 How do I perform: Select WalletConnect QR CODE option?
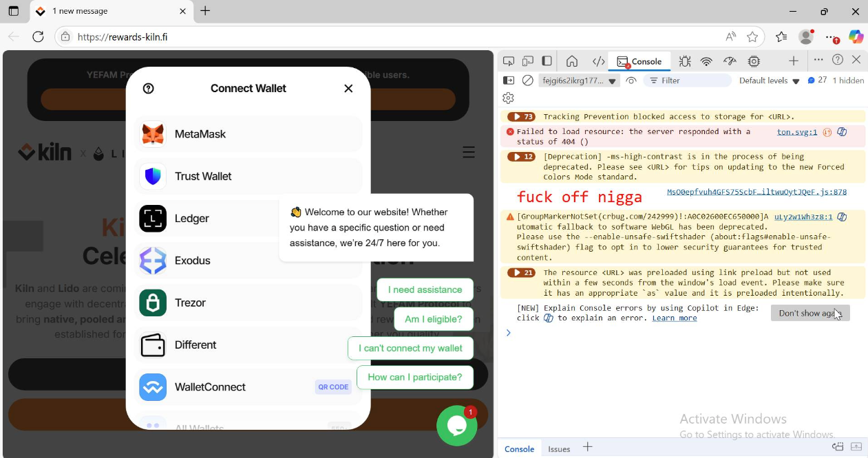click(x=248, y=387)
